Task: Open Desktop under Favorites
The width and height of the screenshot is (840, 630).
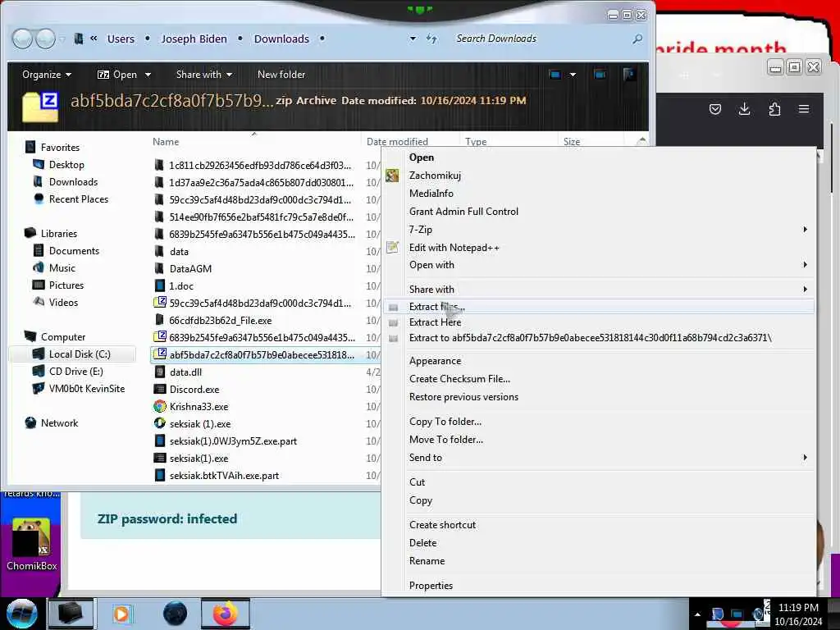Action: (66, 164)
